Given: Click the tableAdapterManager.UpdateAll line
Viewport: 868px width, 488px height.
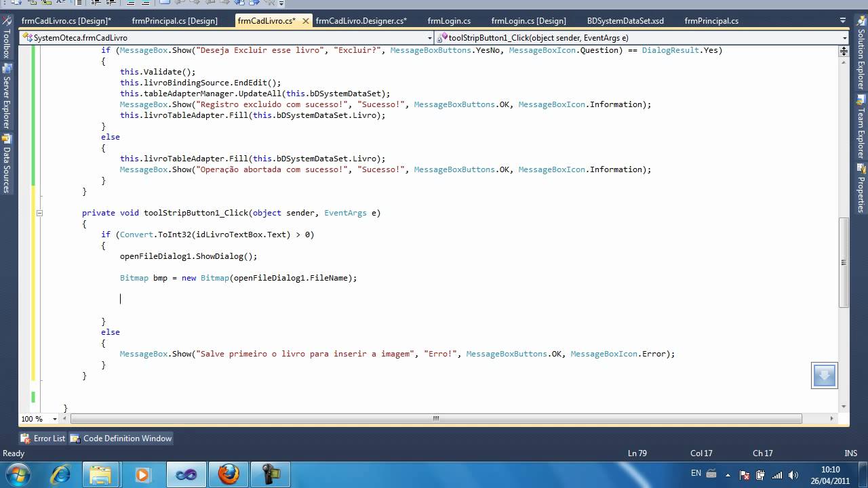Looking at the screenshot, I should click(255, 94).
